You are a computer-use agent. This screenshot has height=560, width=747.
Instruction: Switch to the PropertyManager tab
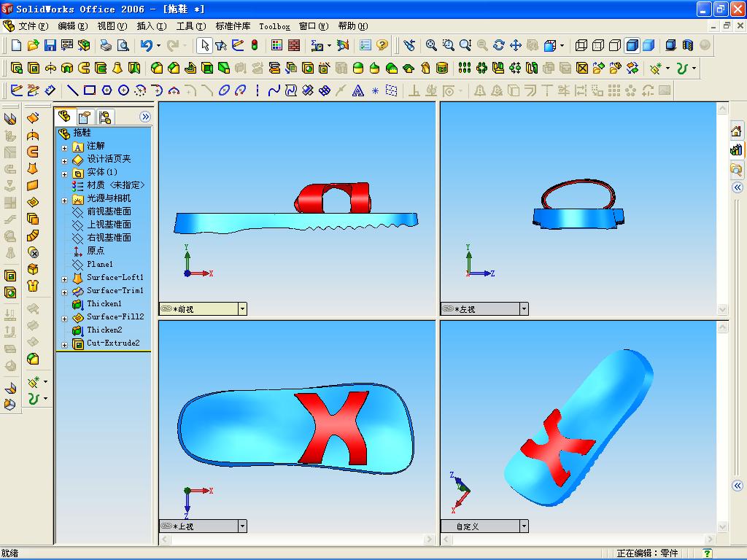[85, 117]
